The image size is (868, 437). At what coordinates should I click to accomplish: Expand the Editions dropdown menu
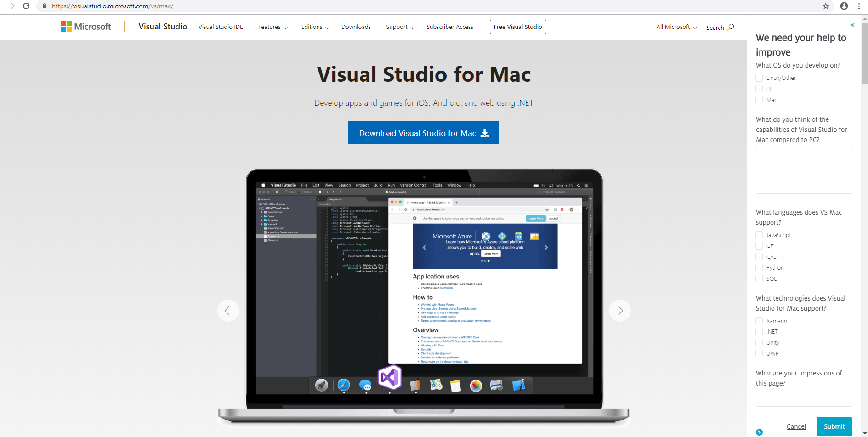point(315,27)
